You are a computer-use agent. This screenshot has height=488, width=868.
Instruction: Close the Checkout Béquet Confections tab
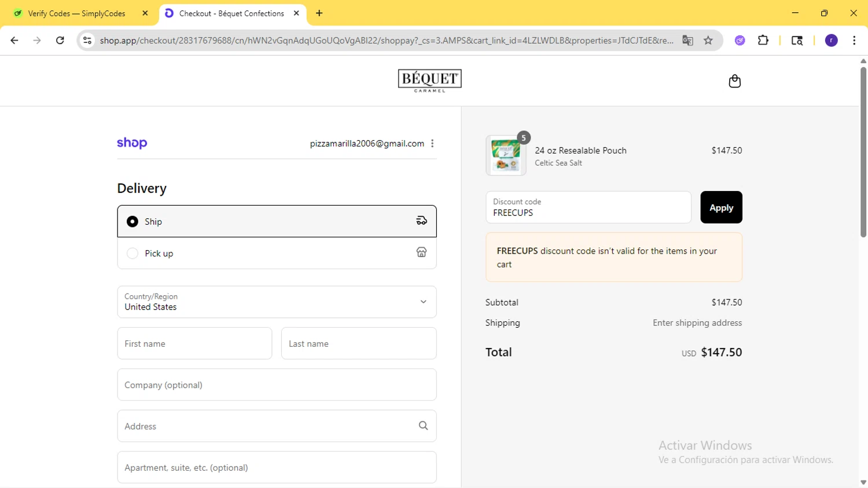tap(296, 13)
